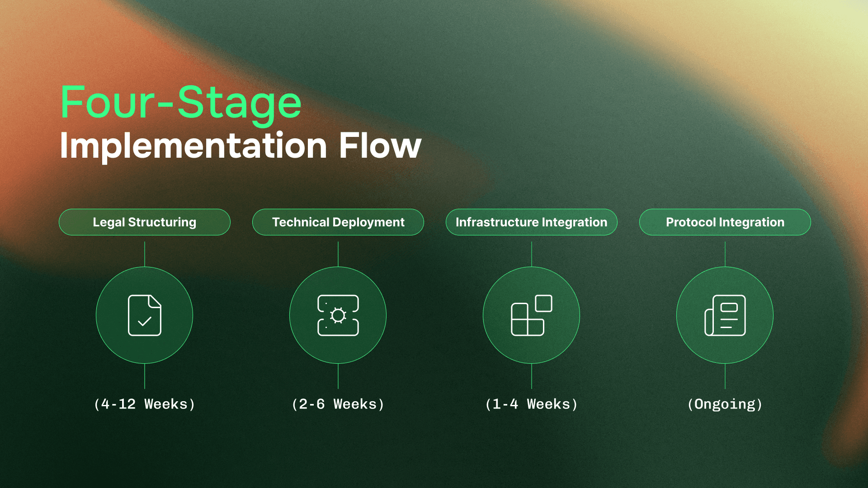Click connector line below Legal Structuring pill

145,253
